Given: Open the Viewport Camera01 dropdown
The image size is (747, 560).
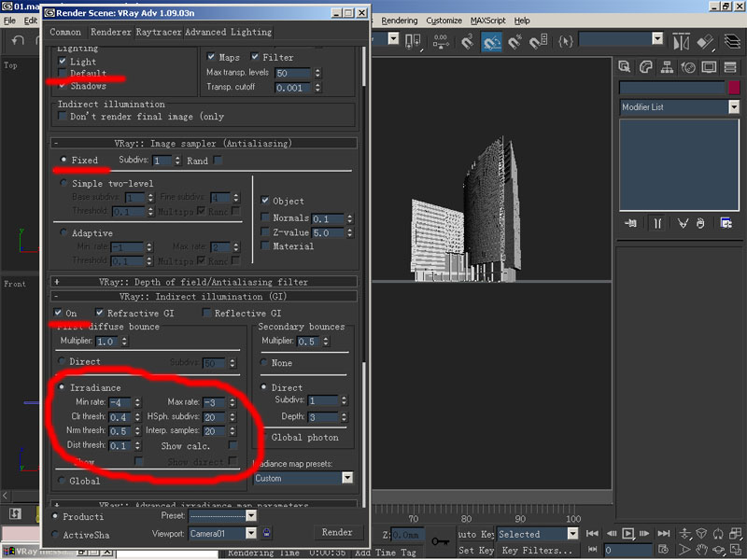Looking at the screenshot, I should pyautogui.click(x=250, y=533).
